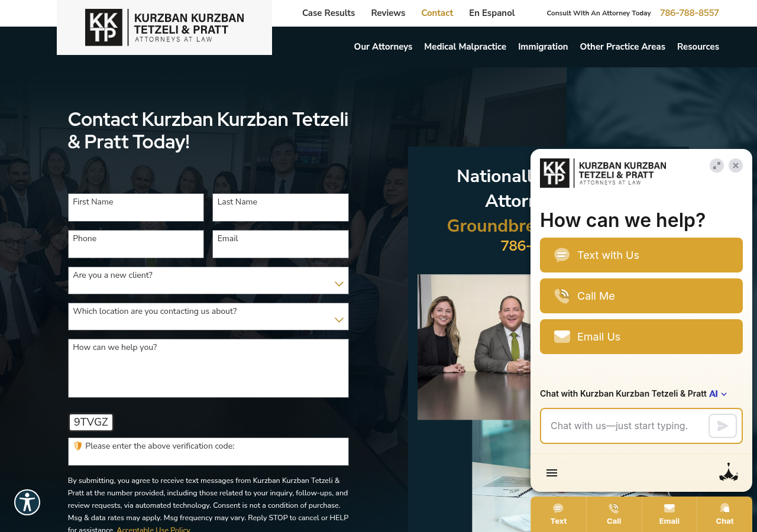This screenshot has width=757, height=532.
Task: Send the chat message arrow button
Action: 723,426
